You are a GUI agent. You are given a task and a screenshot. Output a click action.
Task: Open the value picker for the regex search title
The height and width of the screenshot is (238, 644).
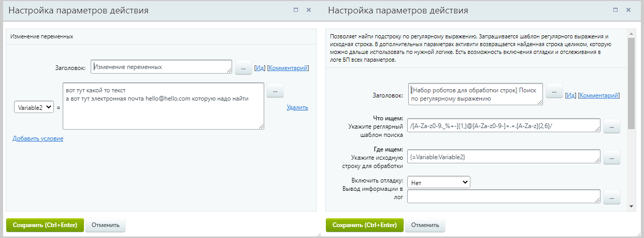click(x=554, y=91)
